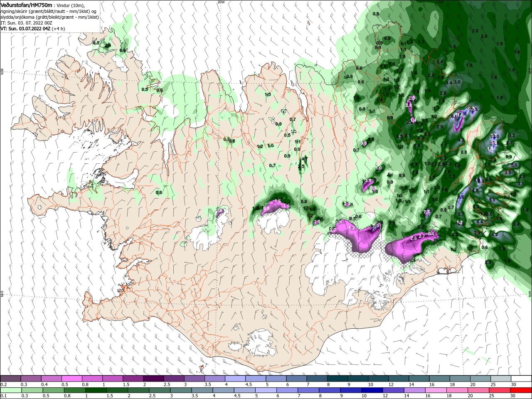The image size is (532, 399).
Task: Click the light periwinkle 4 swatch in the upper legend row
Action: pyautogui.click(x=235, y=378)
